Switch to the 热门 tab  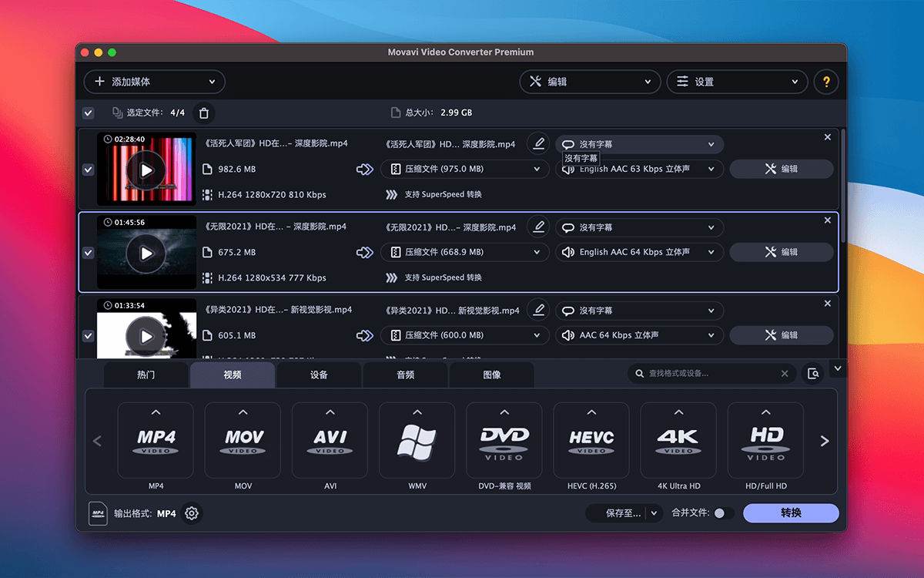point(146,375)
